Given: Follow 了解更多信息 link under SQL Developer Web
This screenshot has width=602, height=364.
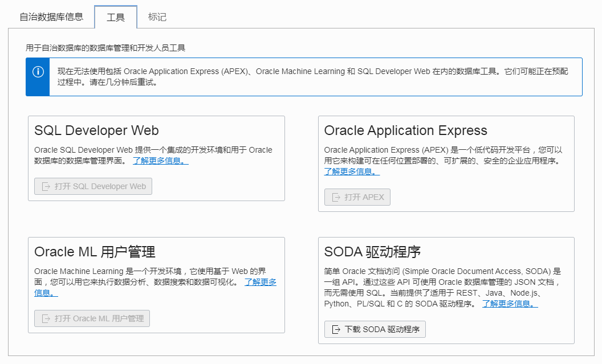Looking at the screenshot, I should click(160, 161).
